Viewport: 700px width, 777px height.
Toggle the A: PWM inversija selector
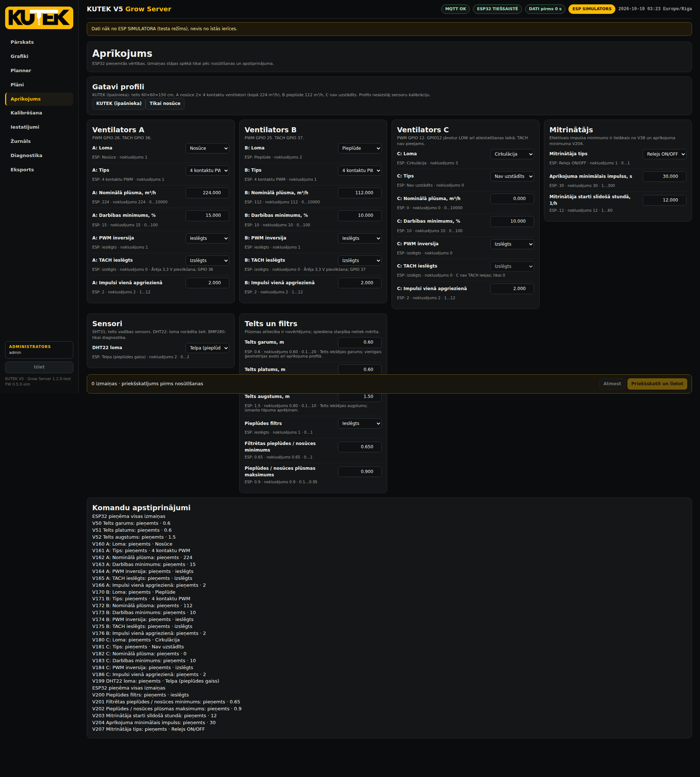[x=207, y=238]
